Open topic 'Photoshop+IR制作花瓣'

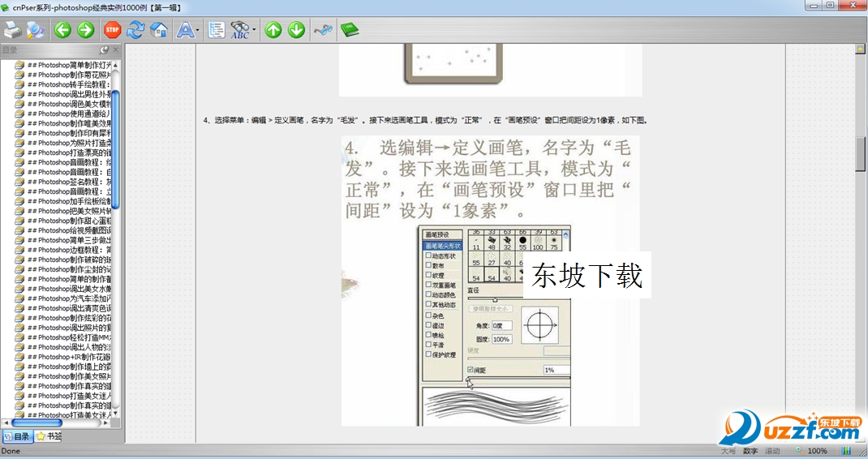point(69,357)
